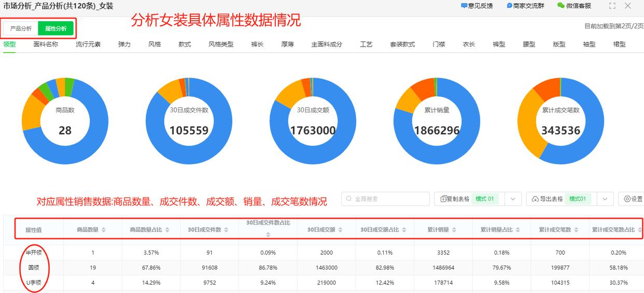Click the cell value 67.86%
The width and height of the screenshot is (644, 293).
tap(151, 268)
